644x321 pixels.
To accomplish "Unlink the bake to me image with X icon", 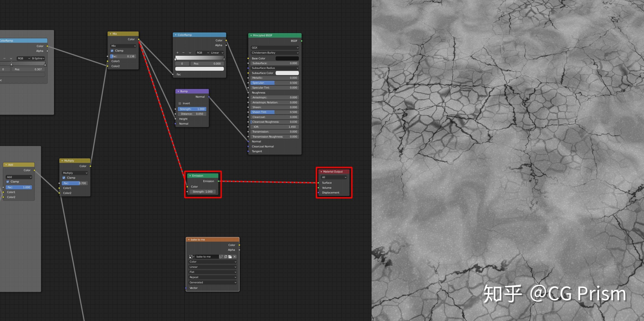I will tap(235, 257).
